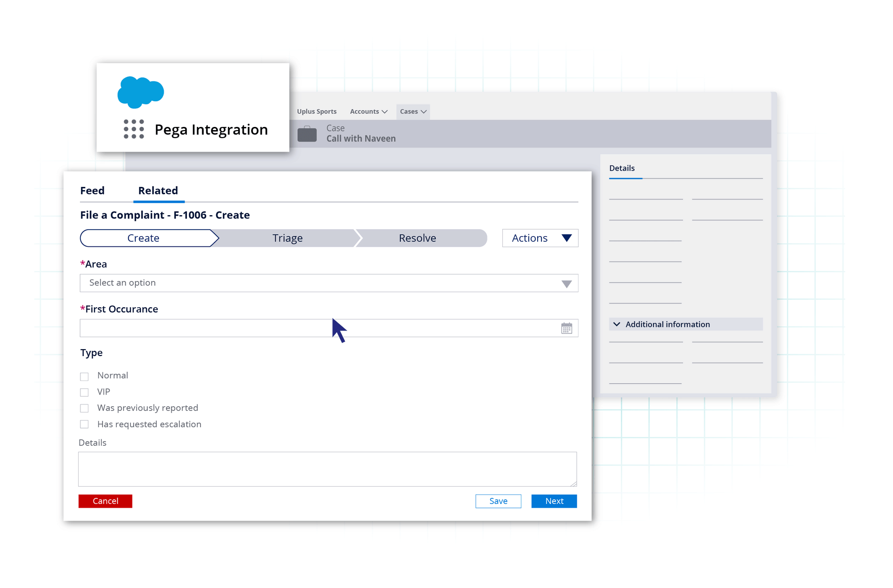
Task: Advance to the Triage stage chevron
Action: [287, 238]
